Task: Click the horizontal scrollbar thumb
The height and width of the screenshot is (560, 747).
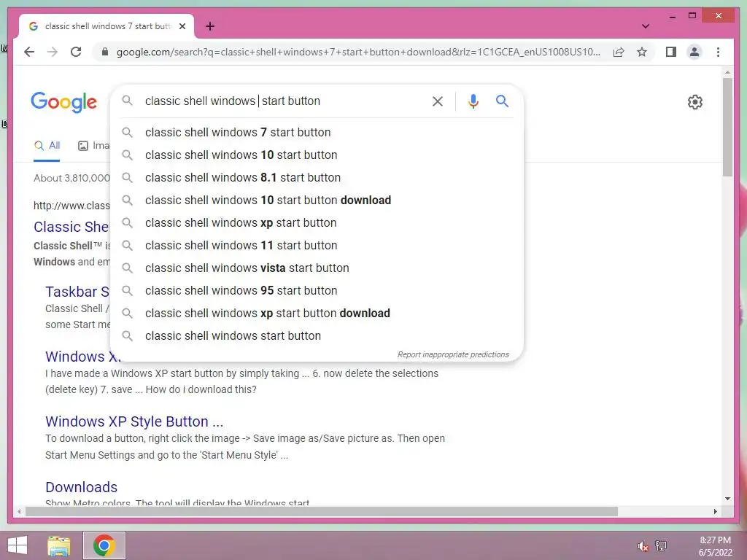Action: (x=322, y=511)
